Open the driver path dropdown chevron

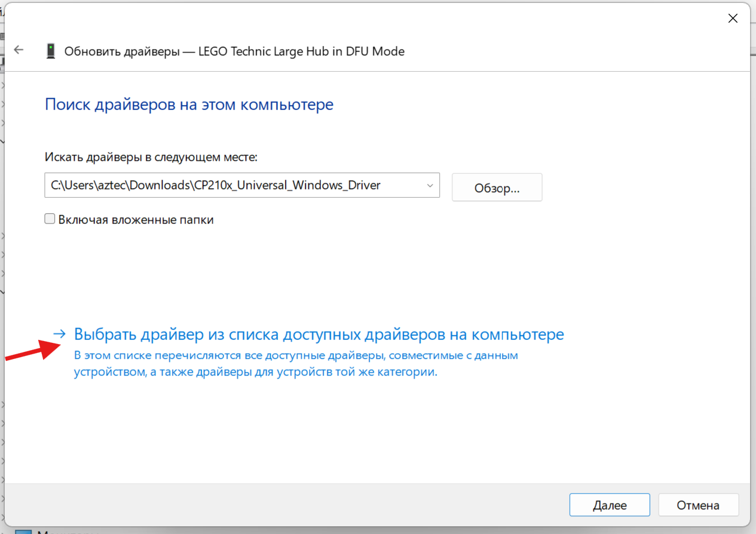[430, 186]
